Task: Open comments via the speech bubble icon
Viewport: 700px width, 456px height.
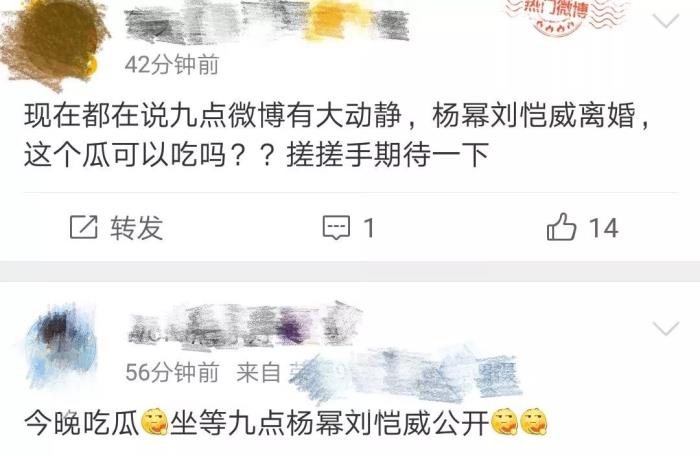Action: pyautogui.click(x=336, y=227)
